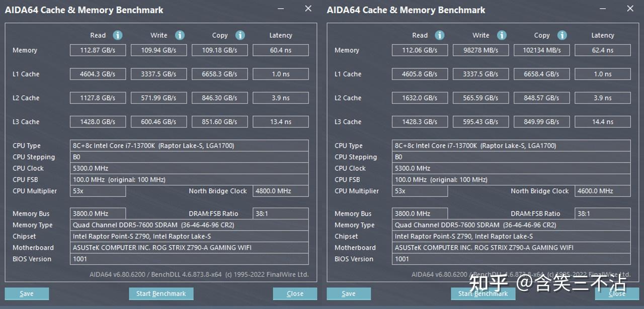The image size is (644, 309).
Task: Click the Motherboard field showing ROG STRIX Z790-A
Action: pyautogui.click(x=189, y=247)
